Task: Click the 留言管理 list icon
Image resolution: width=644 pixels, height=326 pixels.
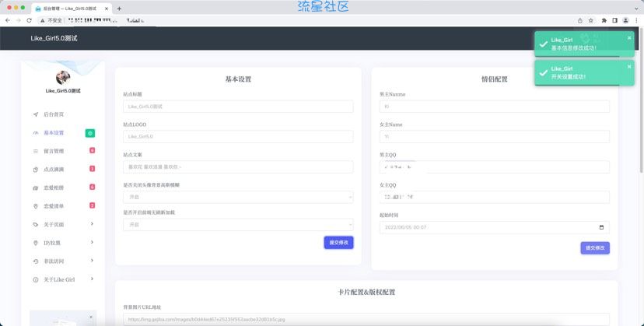Action: pos(36,151)
